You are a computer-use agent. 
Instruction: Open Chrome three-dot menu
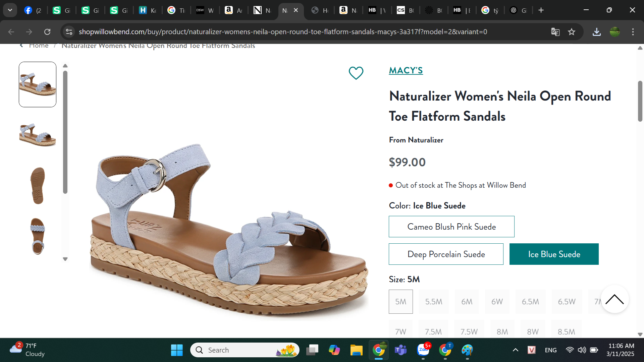point(633,32)
